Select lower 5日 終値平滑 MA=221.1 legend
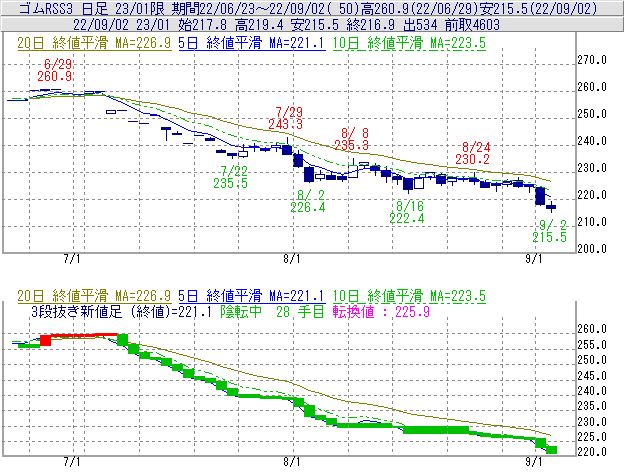The width and height of the screenshot is (624, 475). click(x=252, y=296)
